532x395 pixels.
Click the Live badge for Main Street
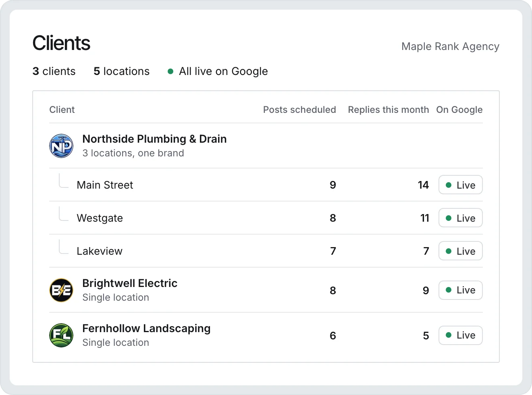[461, 185]
